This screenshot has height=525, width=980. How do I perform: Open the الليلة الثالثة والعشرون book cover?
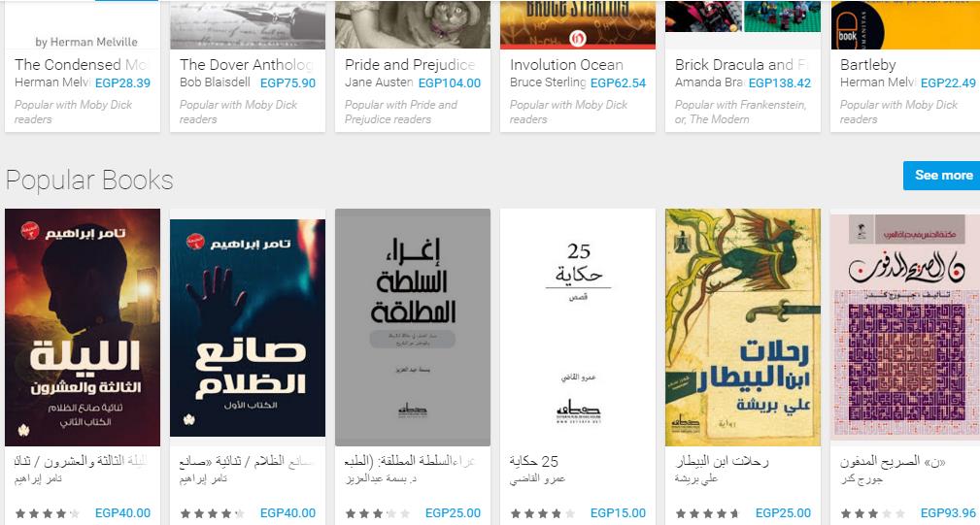click(83, 327)
